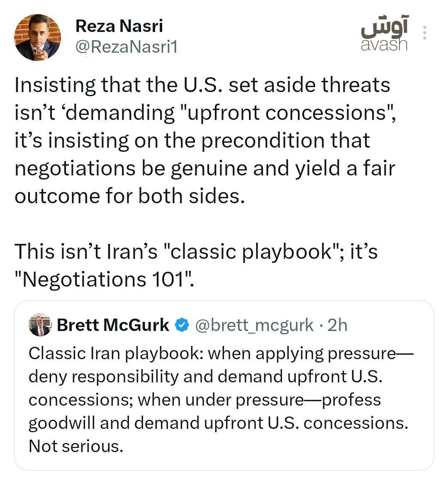The image size is (448, 477).
Task: Click the Reza Nasri display name
Action: [119, 27]
